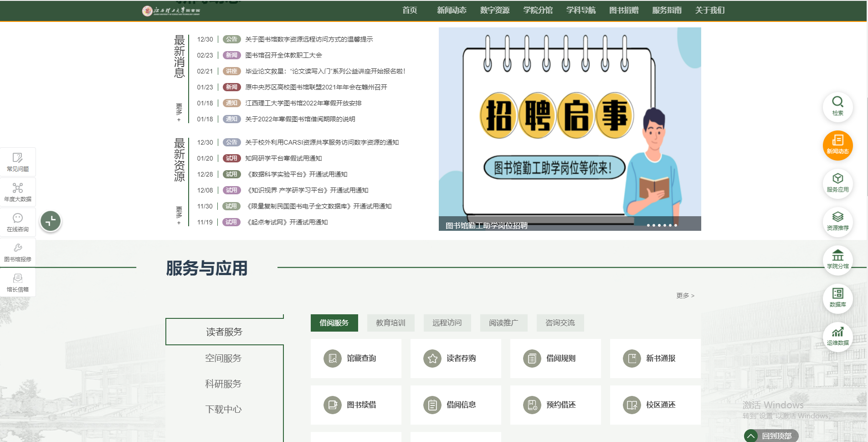This screenshot has width=868, height=442.
Task: Click the 招聘启事 banner image
Action: pos(570,123)
